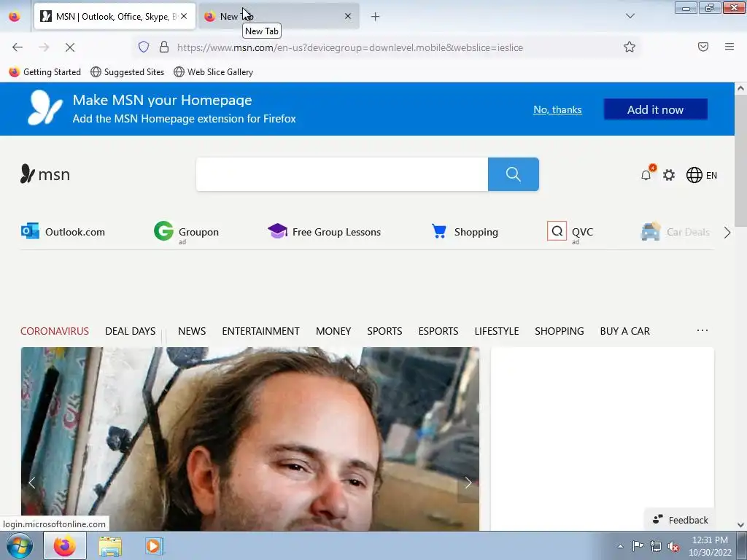Image resolution: width=747 pixels, height=560 pixels.
Task: List all tabs with the dropdown chevron
Action: click(630, 16)
